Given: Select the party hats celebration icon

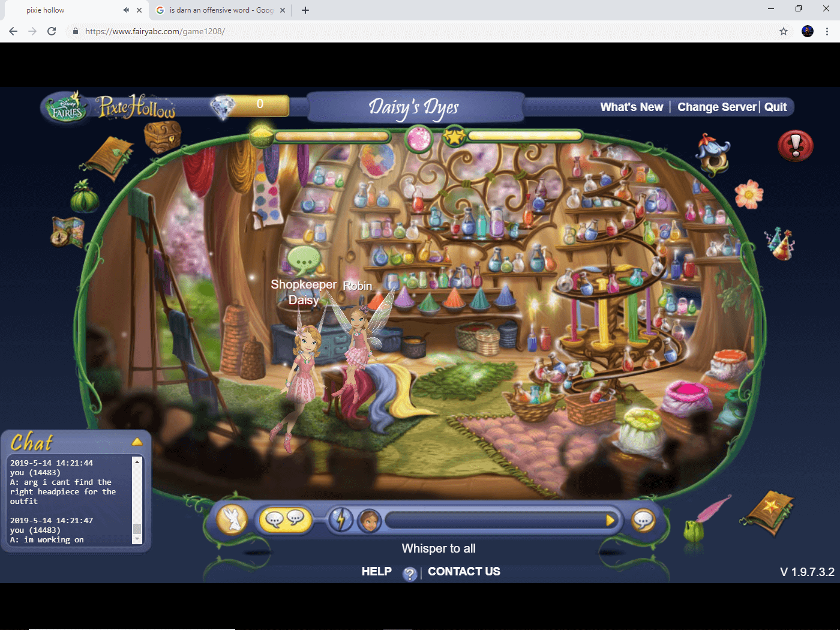Looking at the screenshot, I should pyautogui.click(x=779, y=243).
